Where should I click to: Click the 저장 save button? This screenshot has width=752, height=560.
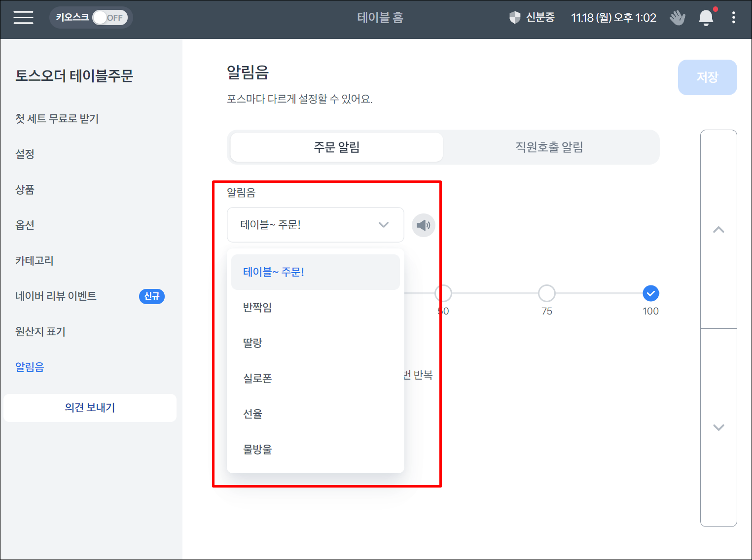point(707,77)
